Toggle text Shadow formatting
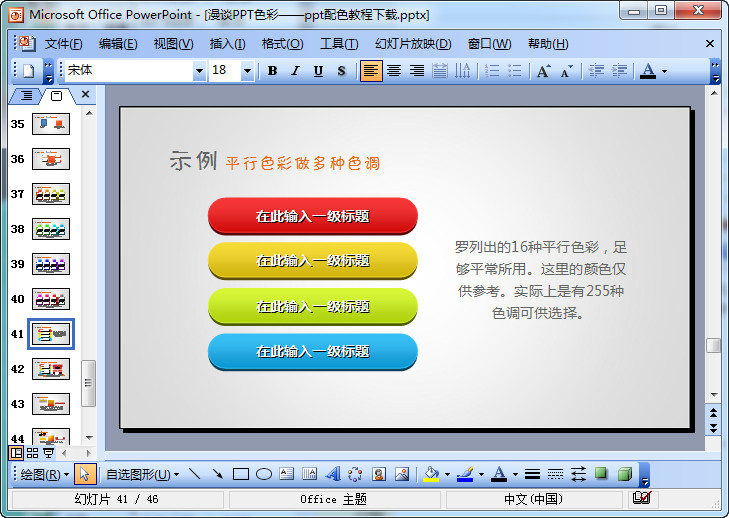Image resolution: width=729 pixels, height=518 pixels. 341,71
